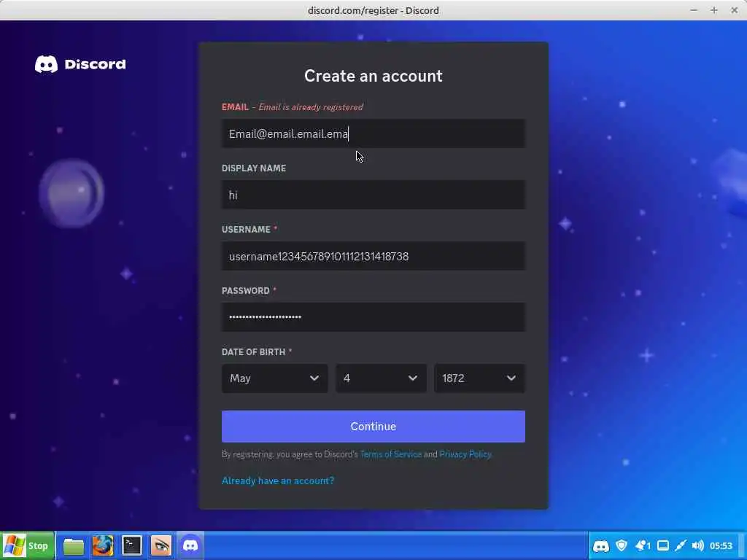The width and height of the screenshot is (747, 560).
Task: Click the pen-shaped network tray icon
Action: point(681,545)
